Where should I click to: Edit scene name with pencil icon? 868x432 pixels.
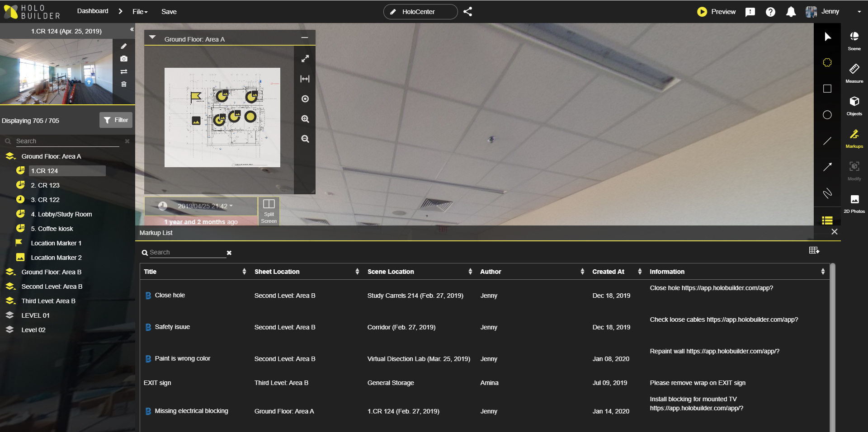point(124,46)
